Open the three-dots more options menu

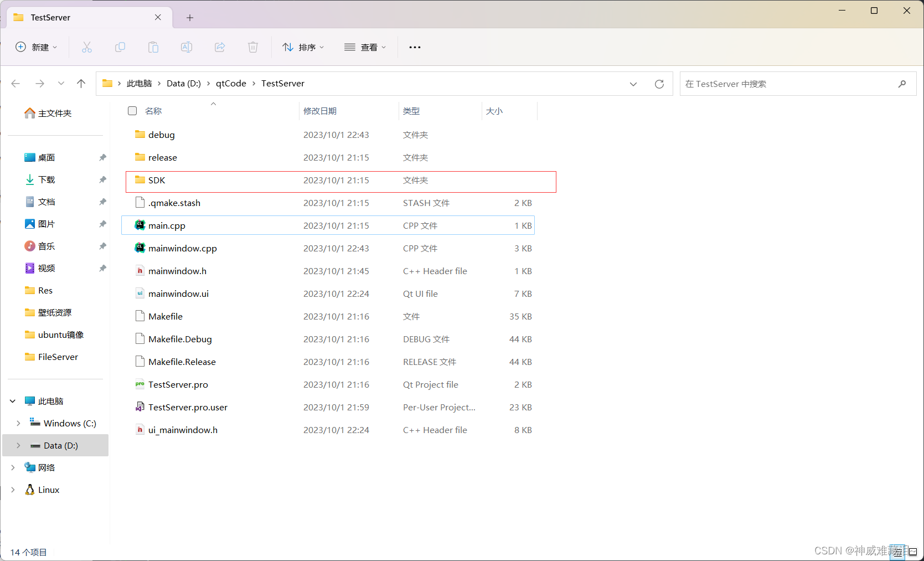tap(415, 47)
